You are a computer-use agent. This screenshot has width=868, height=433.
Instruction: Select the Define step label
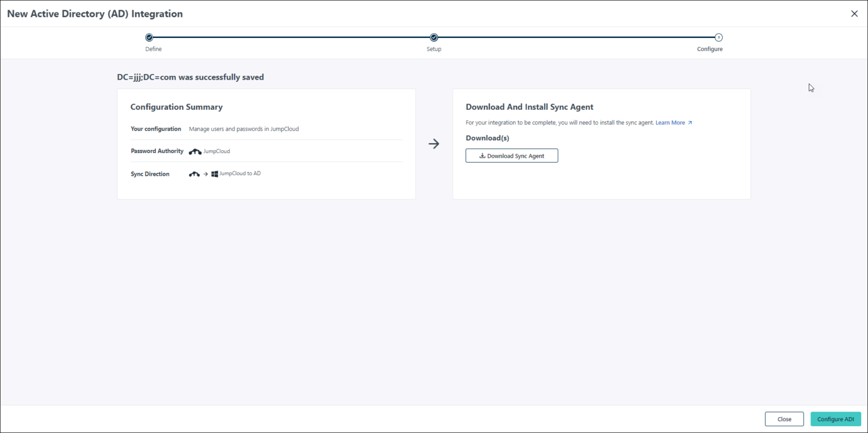pyautogui.click(x=153, y=49)
